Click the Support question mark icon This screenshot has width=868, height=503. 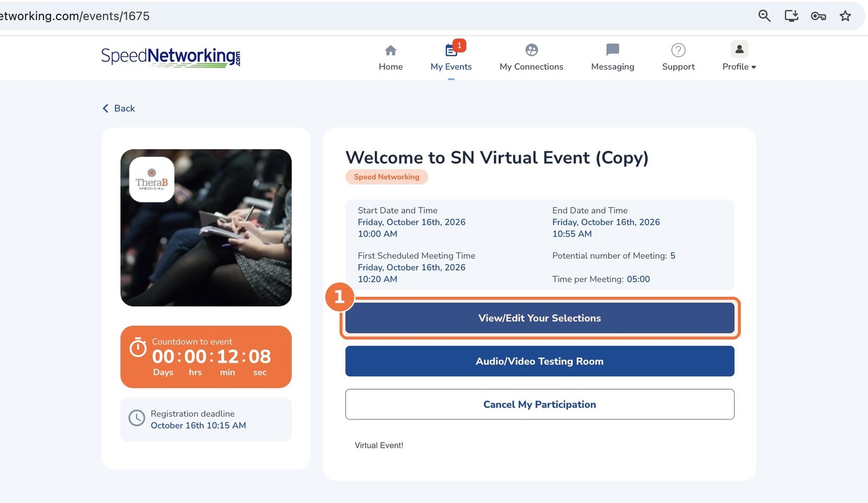[678, 50]
